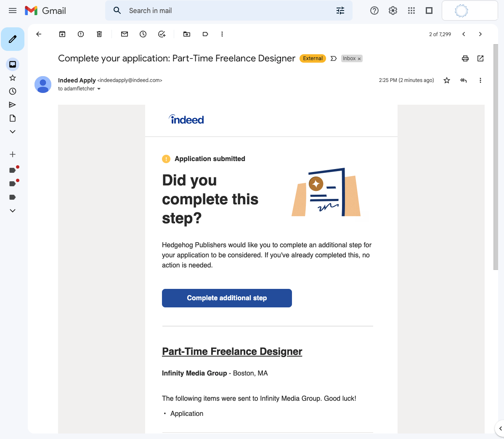Open search options filter icon
Image resolution: width=504 pixels, height=439 pixels.
(340, 11)
